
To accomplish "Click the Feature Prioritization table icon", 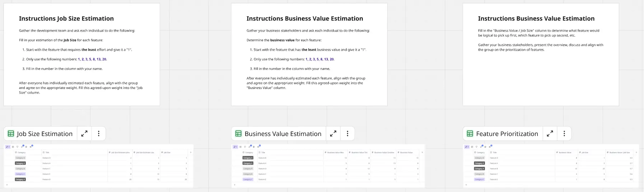I will (470, 134).
